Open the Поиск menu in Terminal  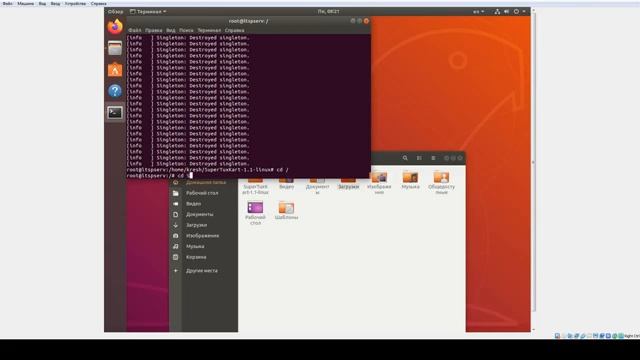(186, 30)
